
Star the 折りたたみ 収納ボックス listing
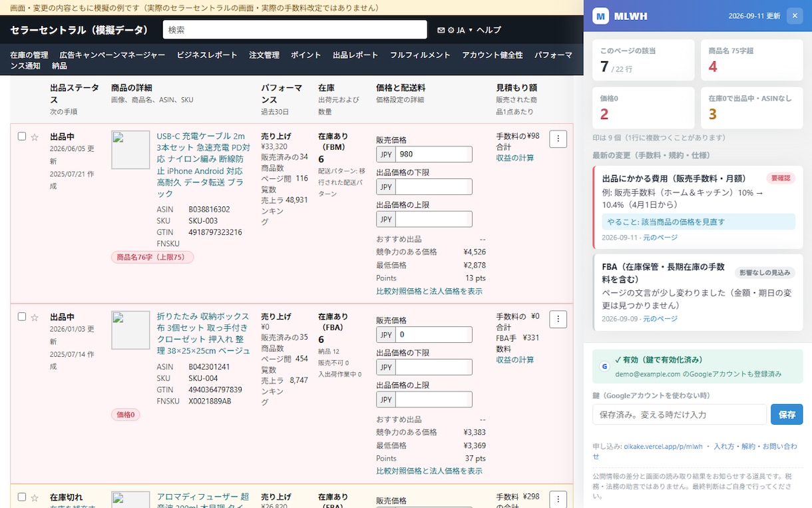[x=35, y=318]
